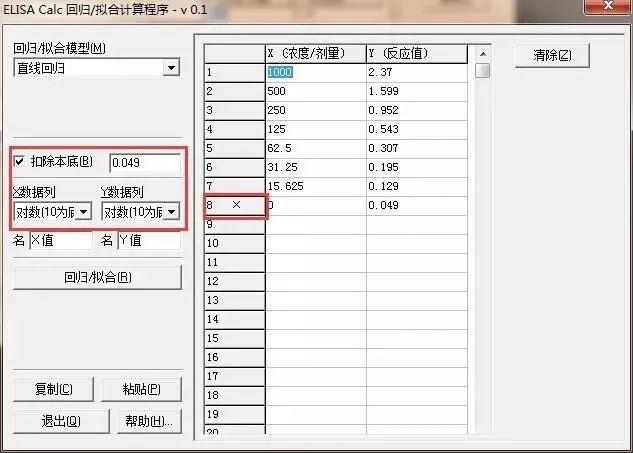This screenshot has height=453, width=633.
Task: Click row header 8 marked with X
Action: tap(235, 206)
